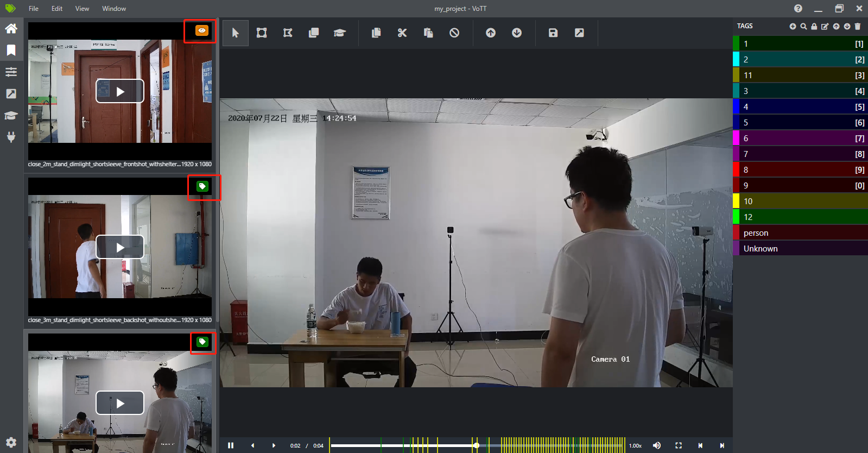Search tags with the magnifier icon
The image size is (868, 453).
tap(803, 26)
